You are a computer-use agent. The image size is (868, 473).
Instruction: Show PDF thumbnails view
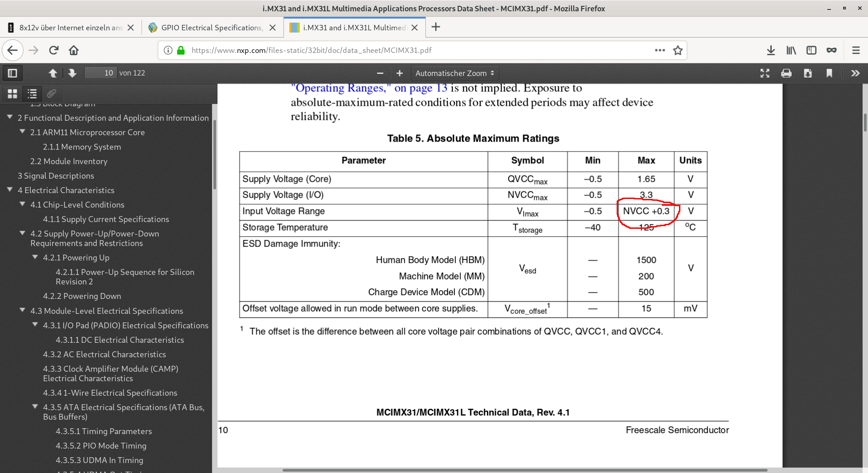coord(13,94)
